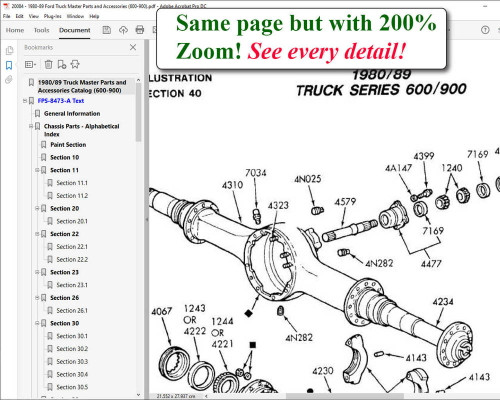Switch to the Tools tab
Viewport: 500px width, 400px height.
tap(41, 30)
